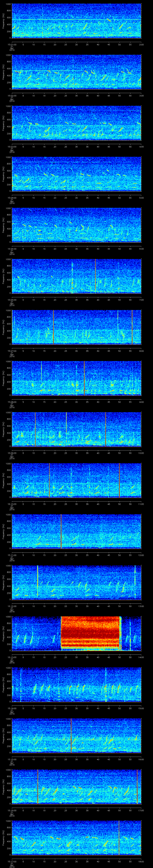Click the spectrogram panel starting at 15:09:00
Screen dimensions: 153x868
pos(77,429)
